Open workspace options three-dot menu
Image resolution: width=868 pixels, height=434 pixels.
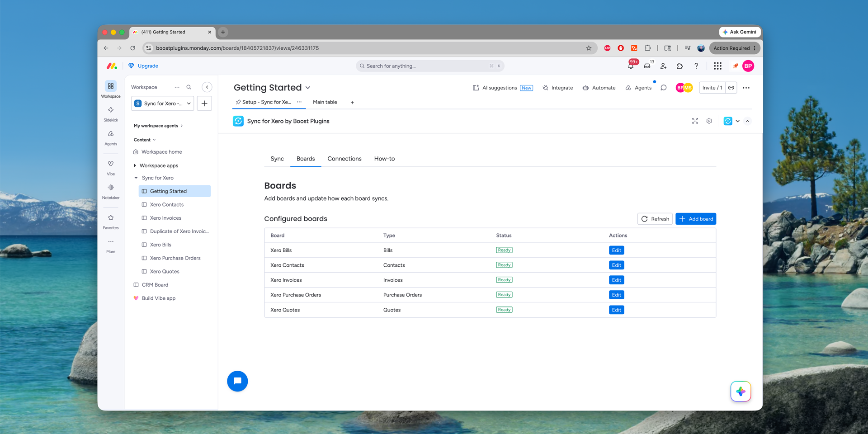pos(177,87)
